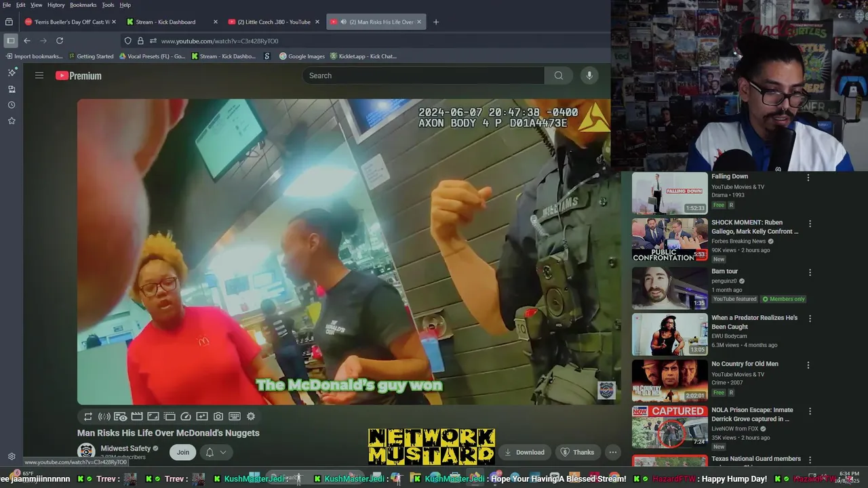The width and height of the screenshot is (868, 488).
Task: Reload the current page
Action: click(60, 41)
